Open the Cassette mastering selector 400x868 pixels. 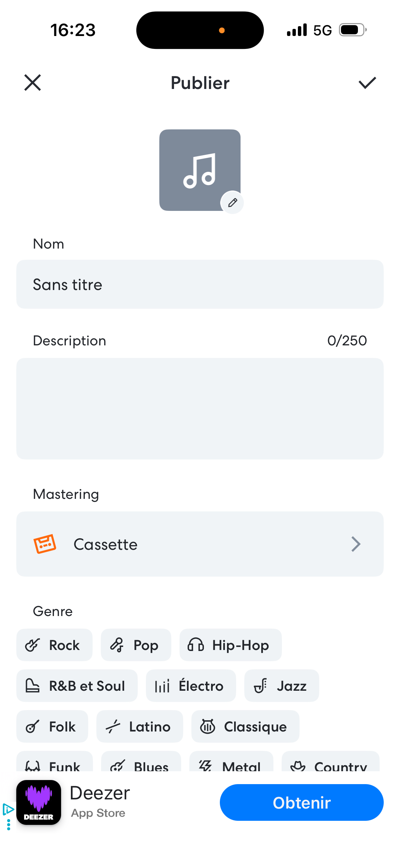pyautogui.click(x=199, y=544)
